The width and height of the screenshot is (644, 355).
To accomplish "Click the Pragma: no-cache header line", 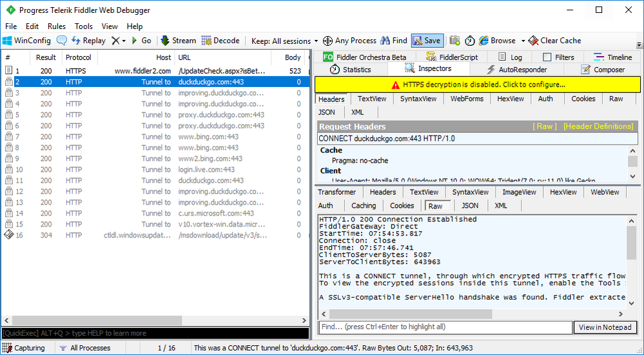I will (360, 161).
